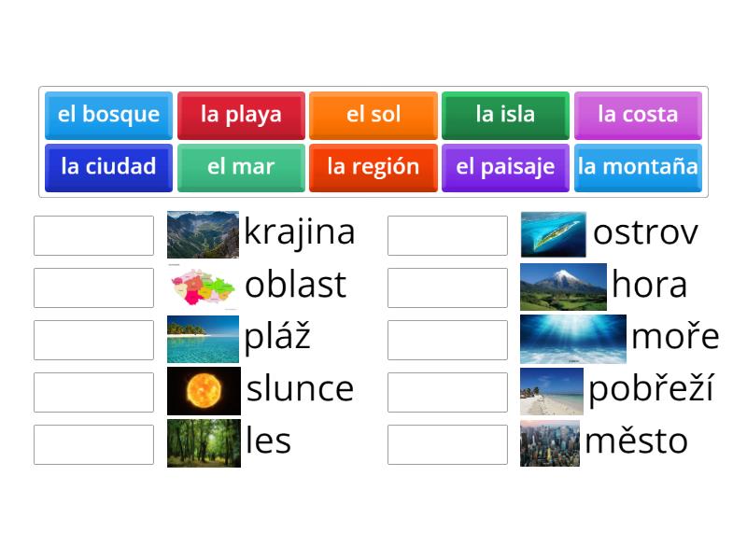The height and width of the screenshot is (560, 747).
Task: Click the answer slot beside město
Action: 447,443
